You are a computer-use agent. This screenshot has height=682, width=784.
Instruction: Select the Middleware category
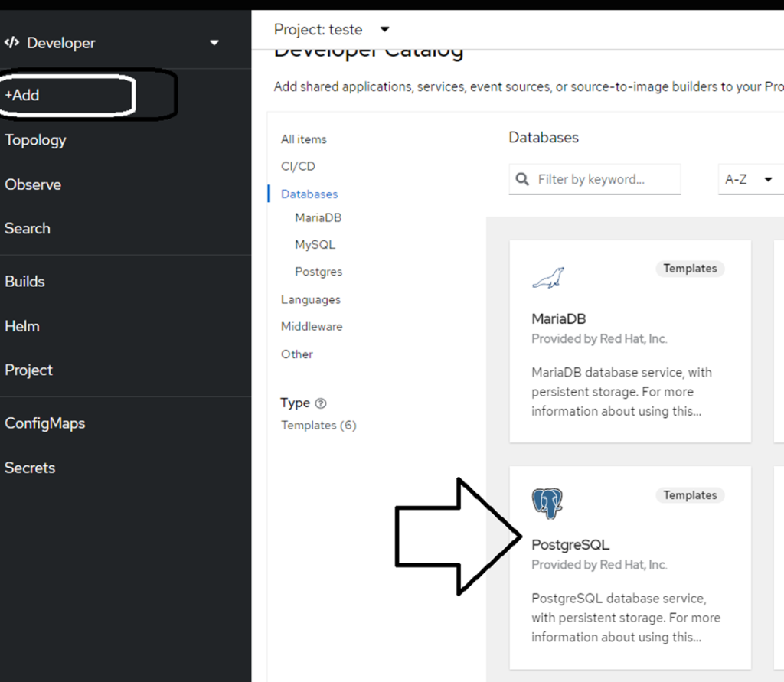312,327
